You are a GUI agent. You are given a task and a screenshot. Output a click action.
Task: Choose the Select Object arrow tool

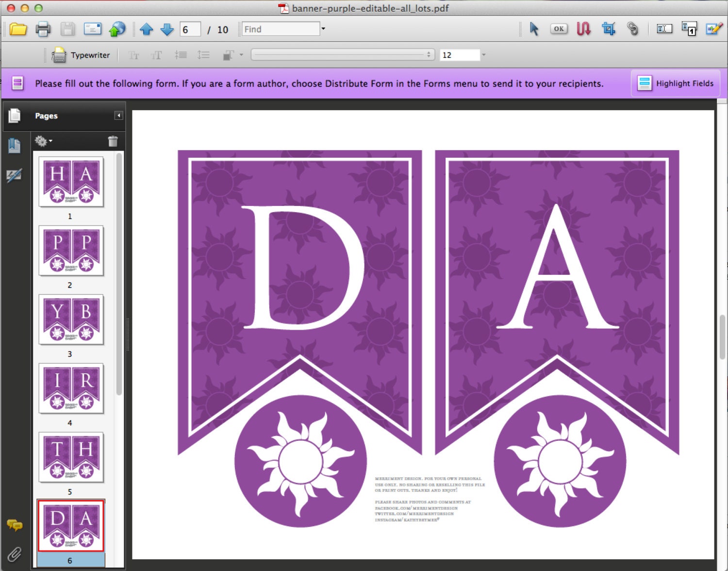[534, 29]
